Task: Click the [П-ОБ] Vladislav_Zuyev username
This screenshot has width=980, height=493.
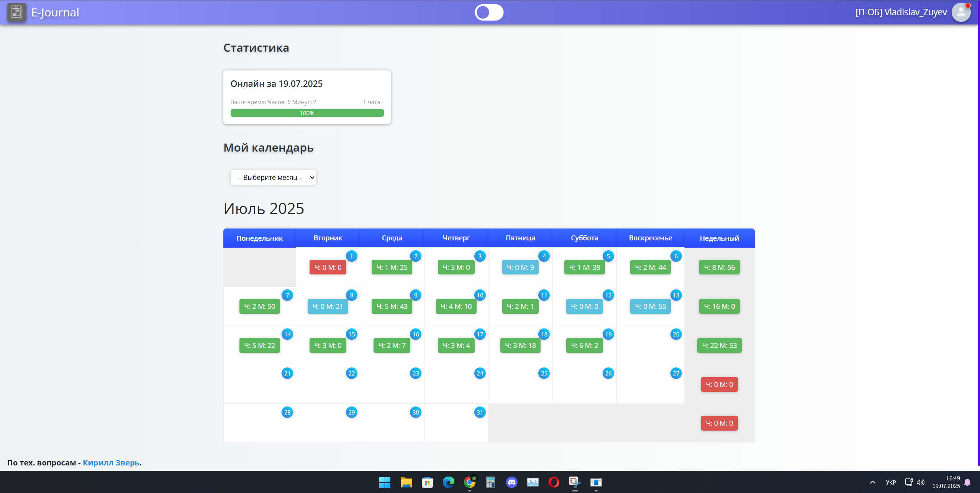Action: [901, 12]
